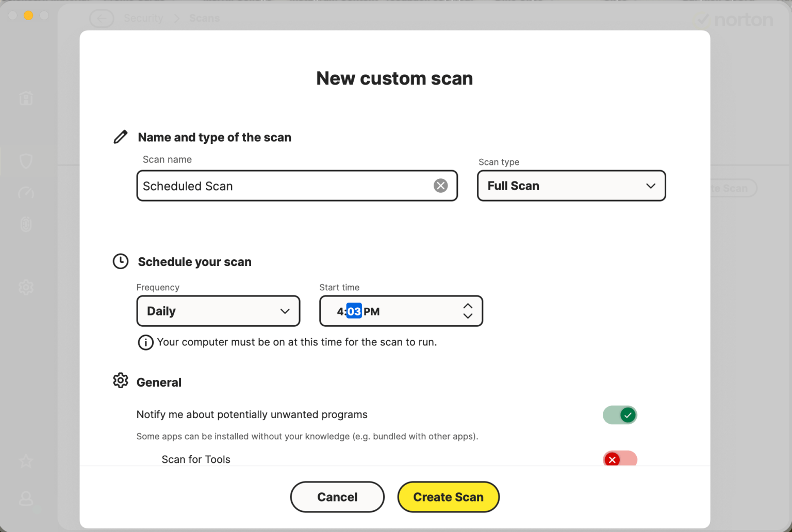The height and width of the screenshot is (532, 792).
Task: Click the clock icon beside Schedule your scan
Action: click(120, 261)
